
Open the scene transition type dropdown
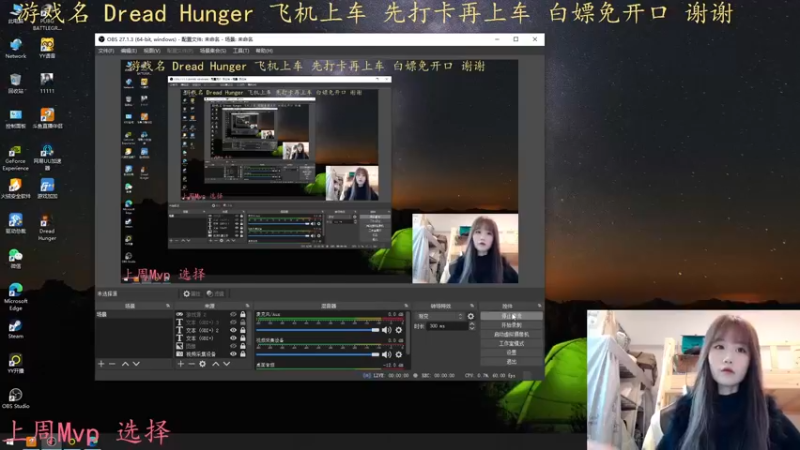coord(440,316)
